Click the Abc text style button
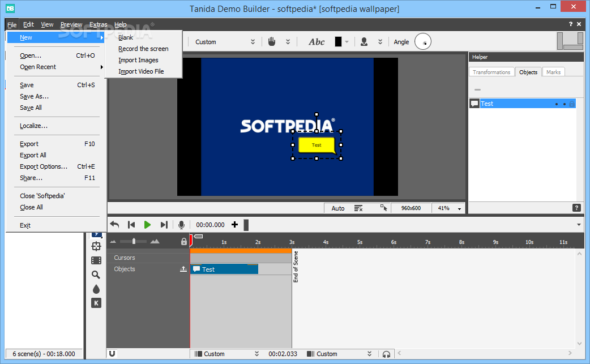This screenshot has width=590, height=364. [317, 42]
